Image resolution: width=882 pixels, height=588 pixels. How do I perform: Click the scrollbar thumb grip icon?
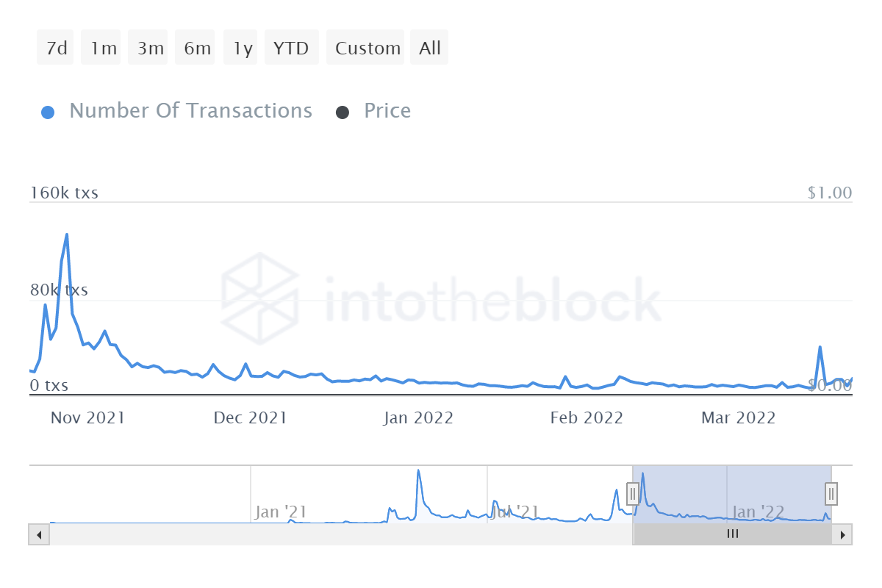pyautogui.click(x=732, y=534)
